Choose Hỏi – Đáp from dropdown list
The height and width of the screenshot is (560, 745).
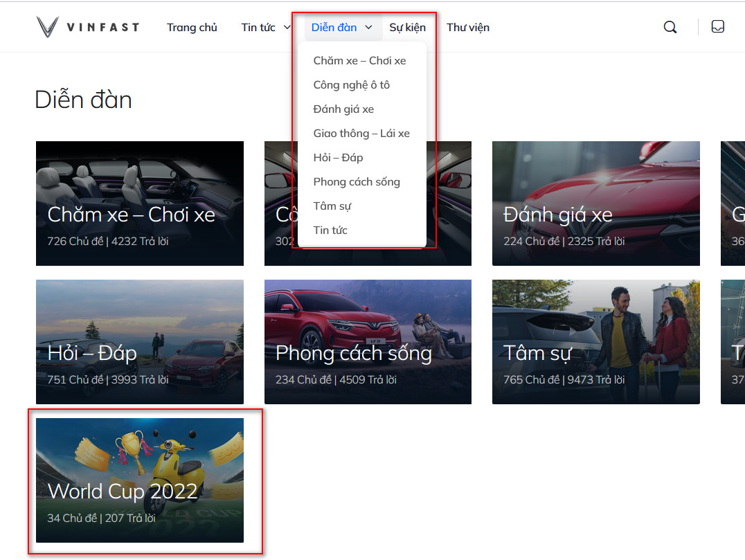pyautogui.click(x=338, y=158)
